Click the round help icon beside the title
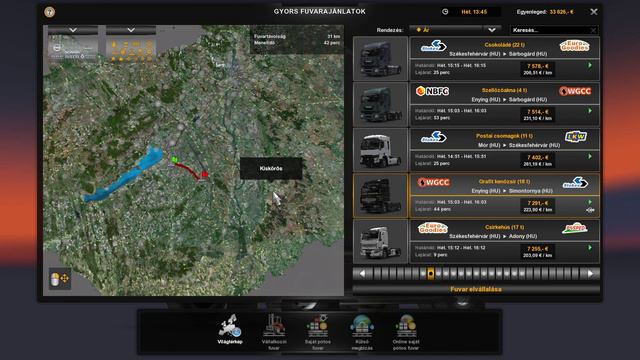The height and width of the screenshot is (360, 640). (50, 12)
